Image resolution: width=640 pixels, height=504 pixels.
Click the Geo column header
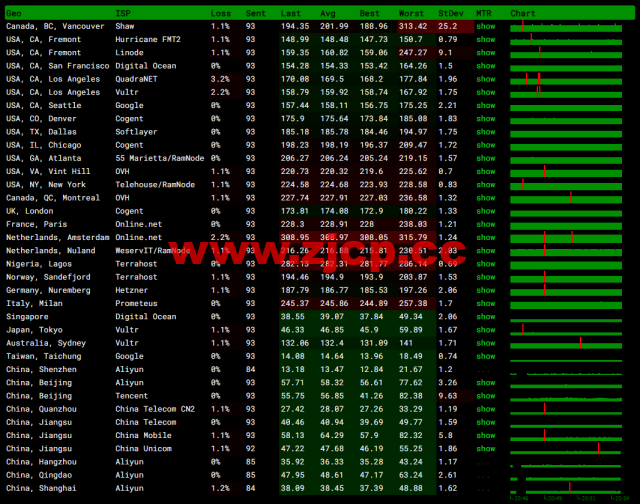point(13,13)
